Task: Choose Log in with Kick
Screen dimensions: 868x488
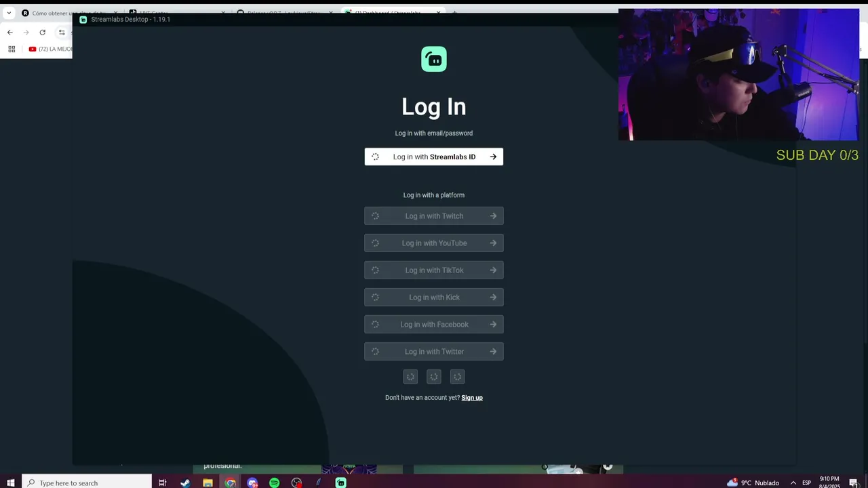Action: [x=434, y=298]
